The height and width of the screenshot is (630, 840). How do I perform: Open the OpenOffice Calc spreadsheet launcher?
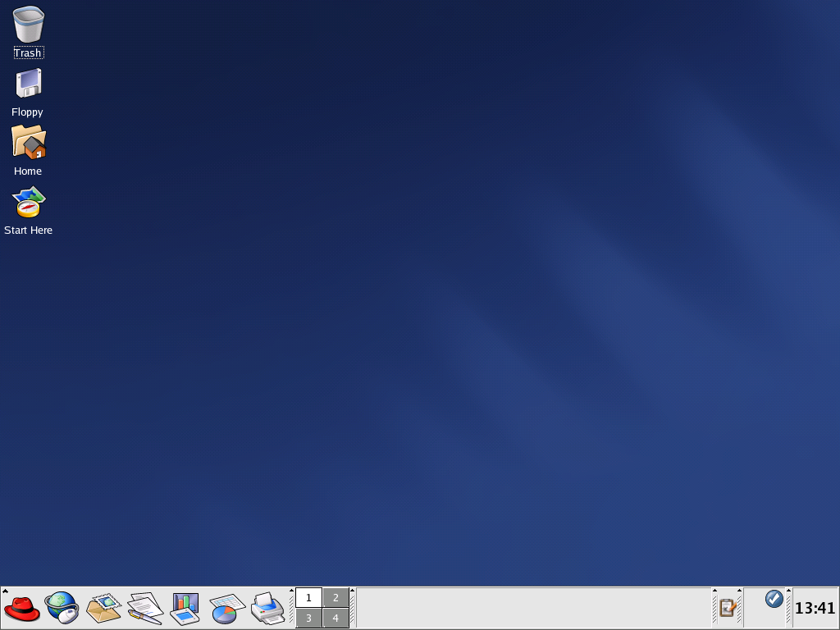click(x=223, y=609)
